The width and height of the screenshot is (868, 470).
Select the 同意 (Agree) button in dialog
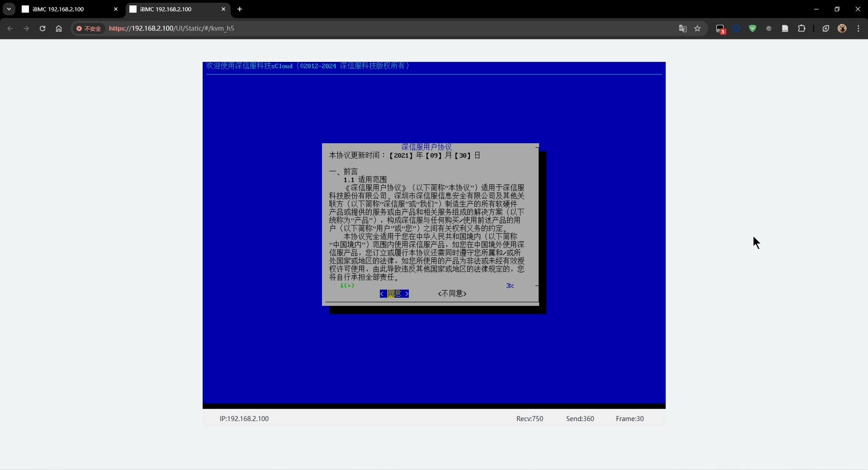394,294
